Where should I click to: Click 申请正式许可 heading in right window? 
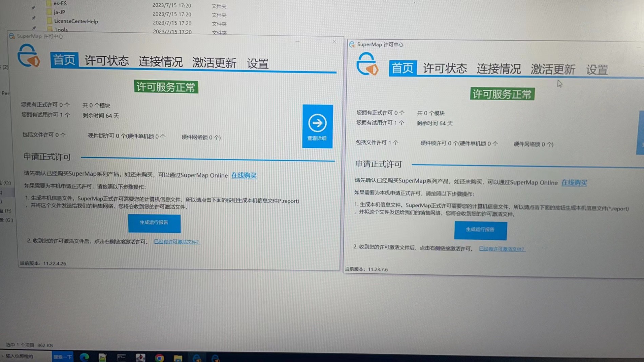point(379,164)
